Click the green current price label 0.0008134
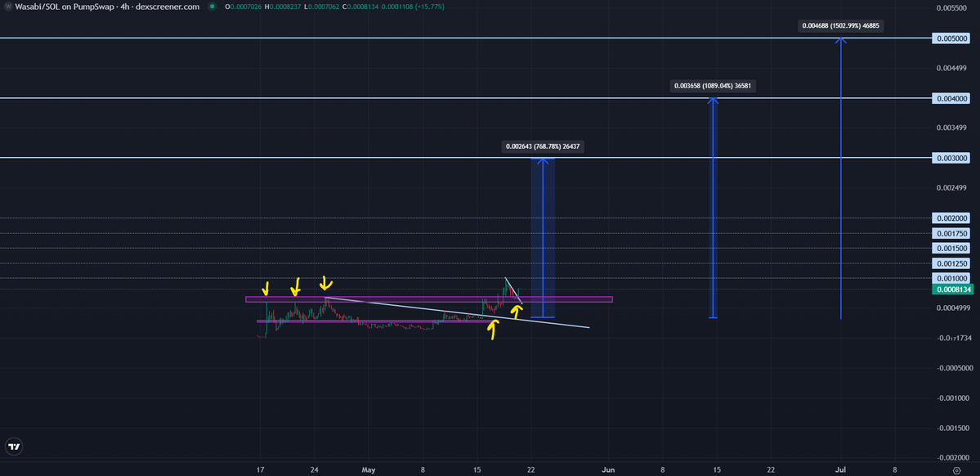 pyautogui.click(x=951, y=289)
